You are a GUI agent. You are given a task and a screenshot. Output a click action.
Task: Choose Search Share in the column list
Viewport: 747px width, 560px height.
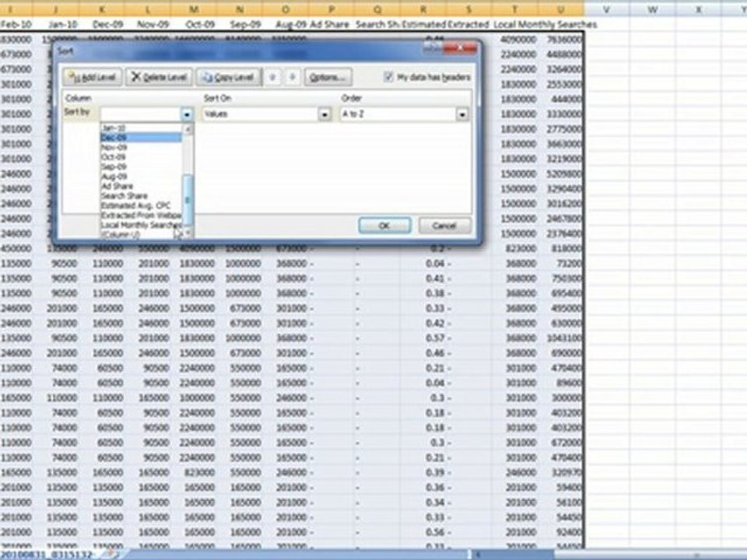click(x=141, y=196)
